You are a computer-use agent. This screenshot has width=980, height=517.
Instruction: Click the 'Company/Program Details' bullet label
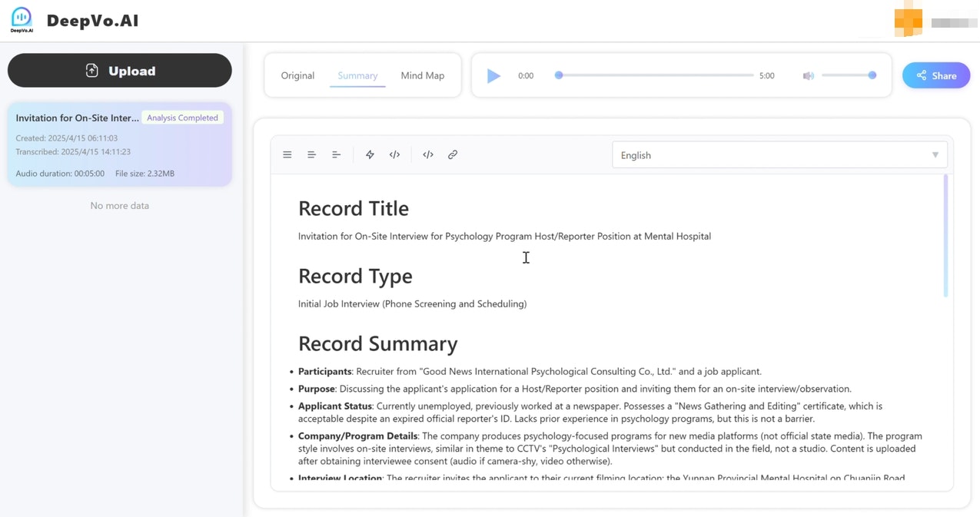click(357, 436)
